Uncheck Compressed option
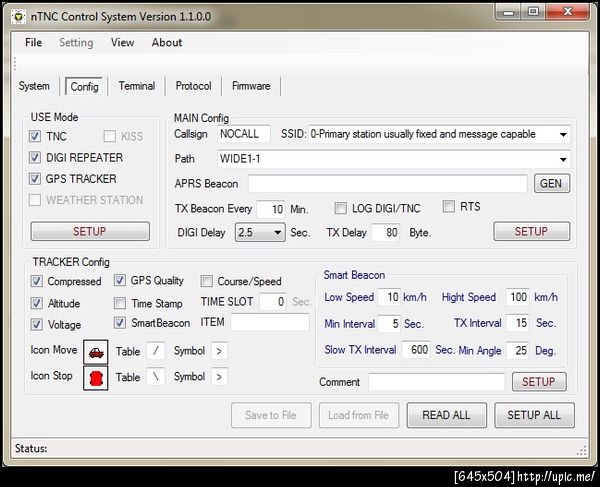The height and width of the screenshot is (487, 600). click(37, 281)
